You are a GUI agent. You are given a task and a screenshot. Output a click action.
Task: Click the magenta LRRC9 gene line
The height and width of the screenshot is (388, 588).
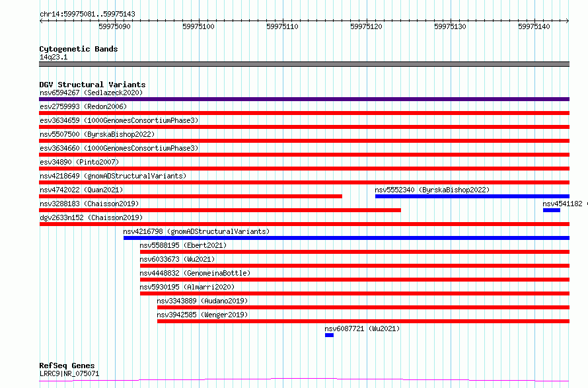click(x=304, y=380)
